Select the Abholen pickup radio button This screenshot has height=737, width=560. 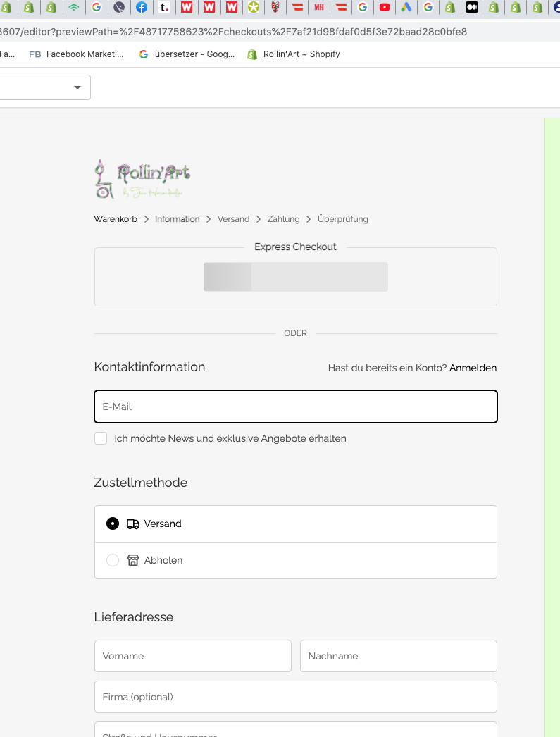pyautogui.click(x=113, y=560)
